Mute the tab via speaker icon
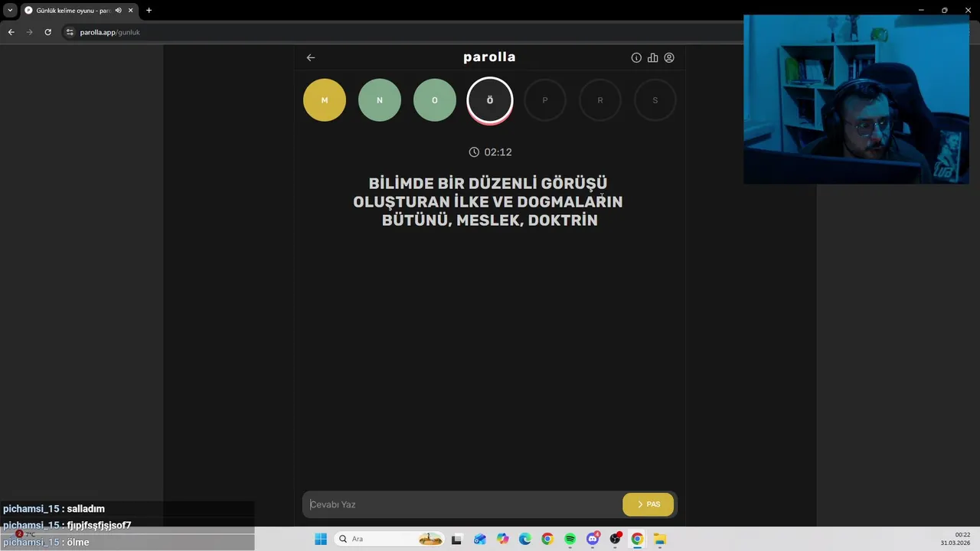Screen dimensions: 980x551 [x=118, y=10]
